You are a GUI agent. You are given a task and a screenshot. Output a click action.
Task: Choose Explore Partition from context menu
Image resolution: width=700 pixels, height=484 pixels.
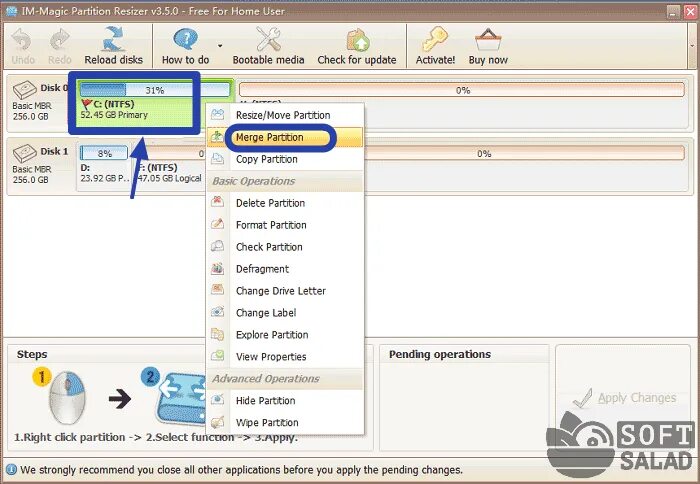tap(285, 335)
